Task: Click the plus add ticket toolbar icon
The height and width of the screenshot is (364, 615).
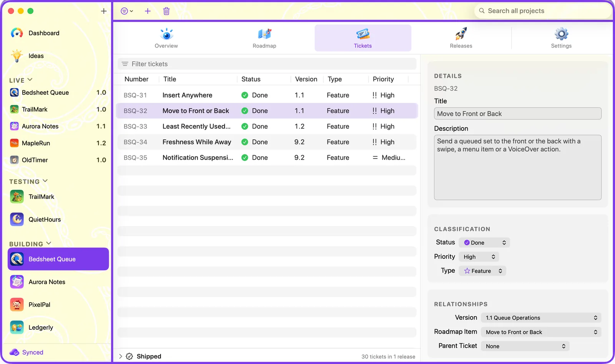Action: coord(148,11)
